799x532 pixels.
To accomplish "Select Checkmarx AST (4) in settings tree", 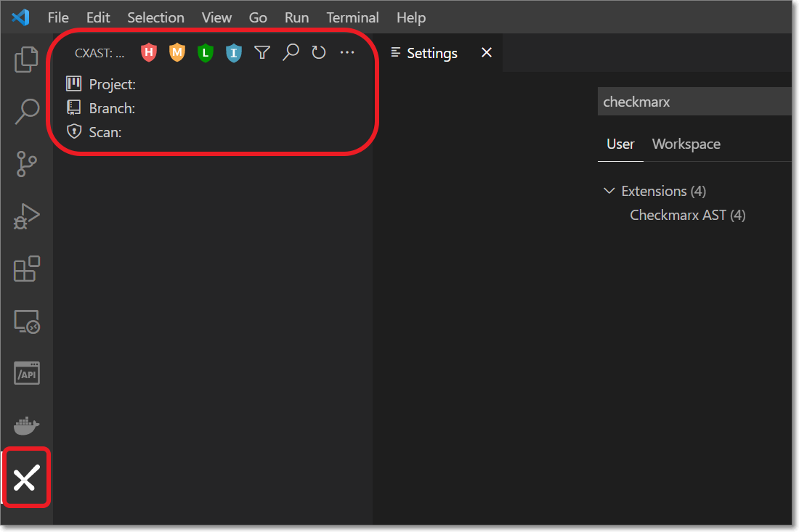I will [687, 215].
